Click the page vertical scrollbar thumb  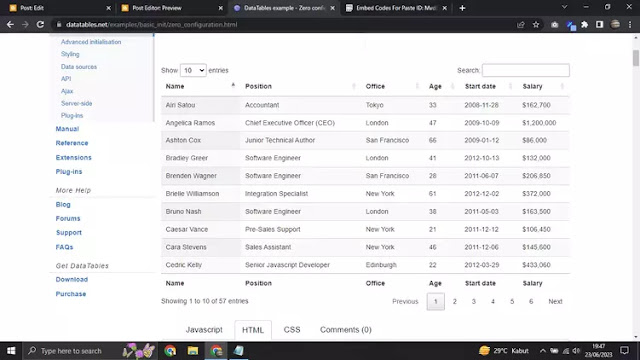pyautogui.click(x=636, y=58)
